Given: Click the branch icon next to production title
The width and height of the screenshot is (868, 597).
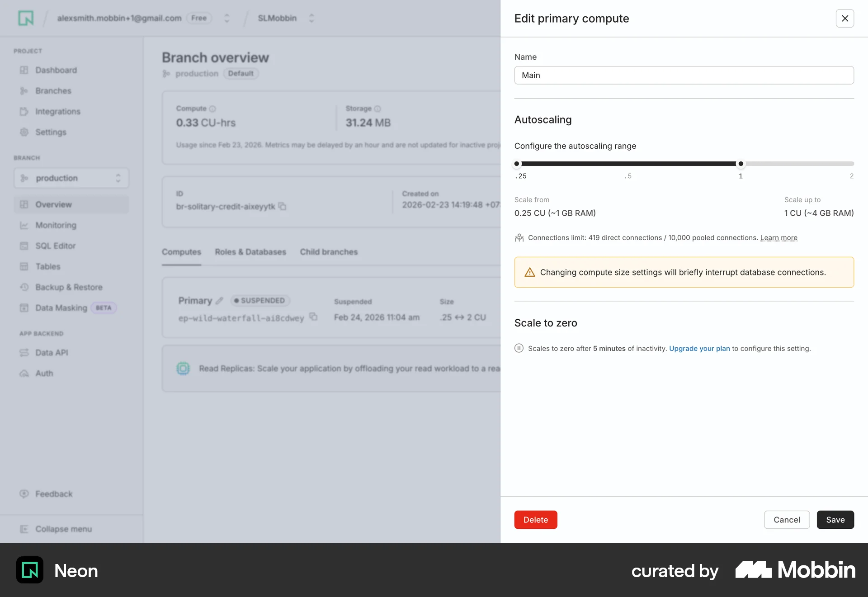Looking at the screenshot, I should (166, 74).
